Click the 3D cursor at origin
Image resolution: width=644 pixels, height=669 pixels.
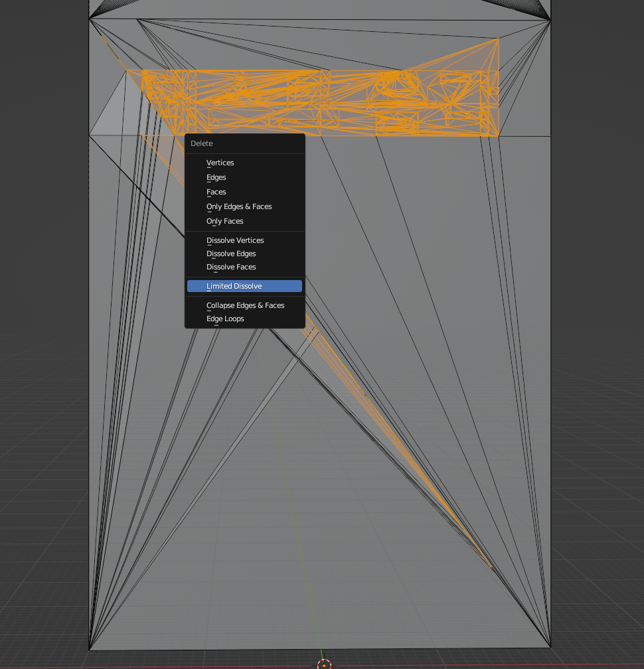(324, 664)
